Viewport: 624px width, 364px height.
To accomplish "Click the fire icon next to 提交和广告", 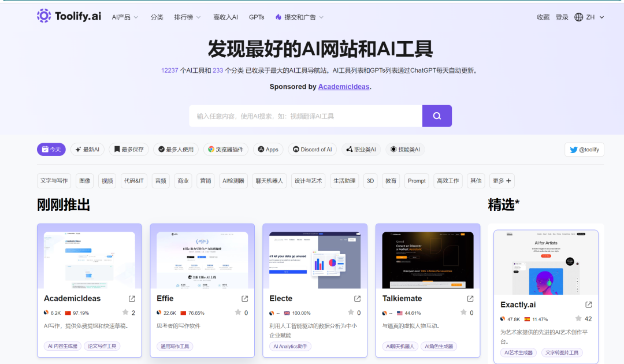I will 280,17.
